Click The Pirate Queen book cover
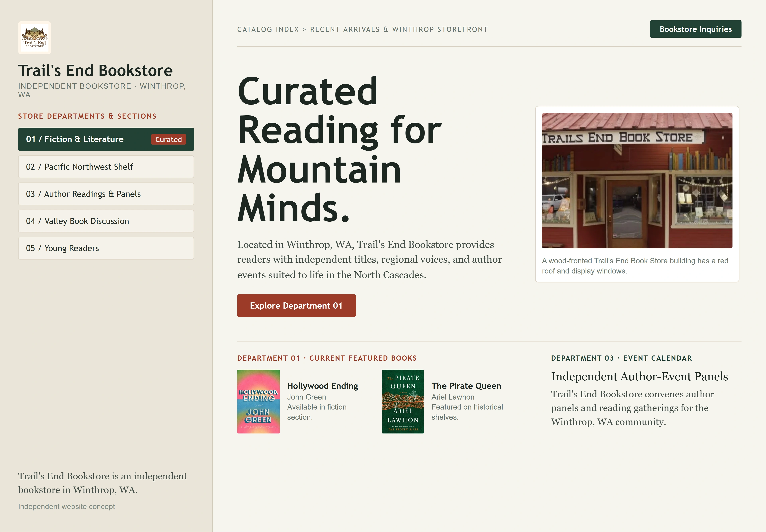The image size is (766, 532). [403, 401]
